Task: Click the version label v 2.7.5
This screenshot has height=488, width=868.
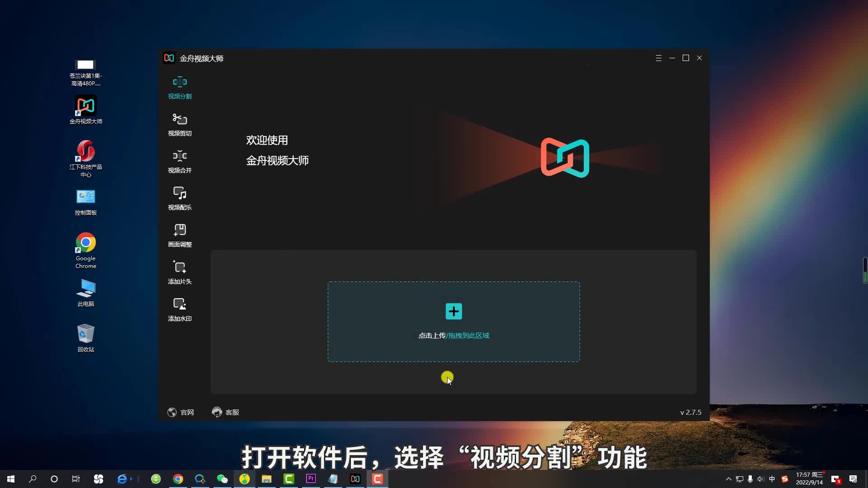Action: [691, 412]
